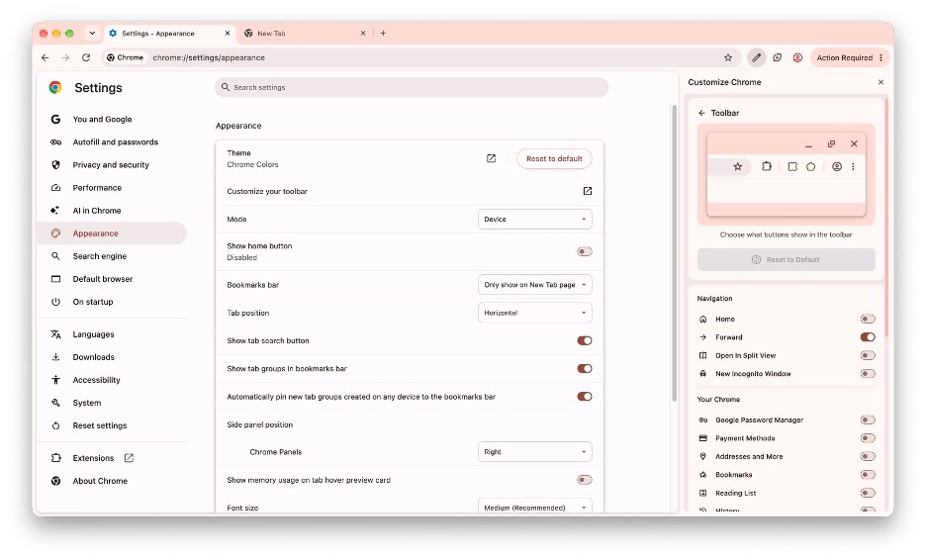
Task: Open Privacy and security settings
Action: click(112, 165)
